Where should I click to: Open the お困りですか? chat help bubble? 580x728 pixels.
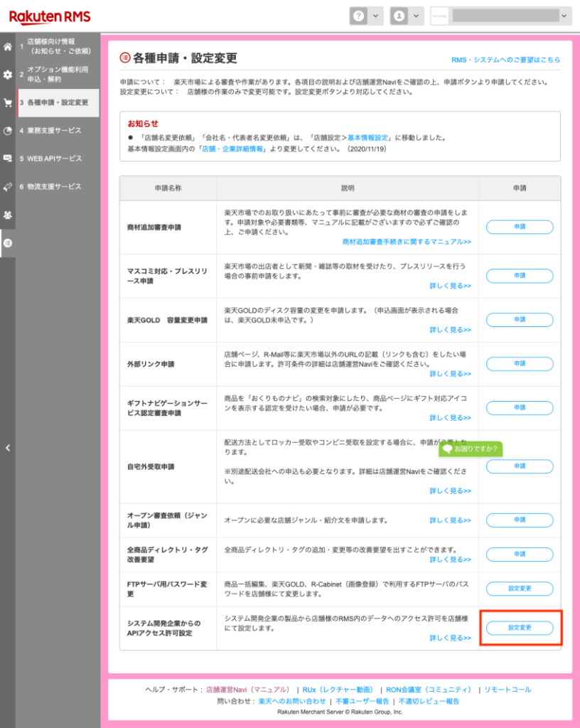[471, 449]
